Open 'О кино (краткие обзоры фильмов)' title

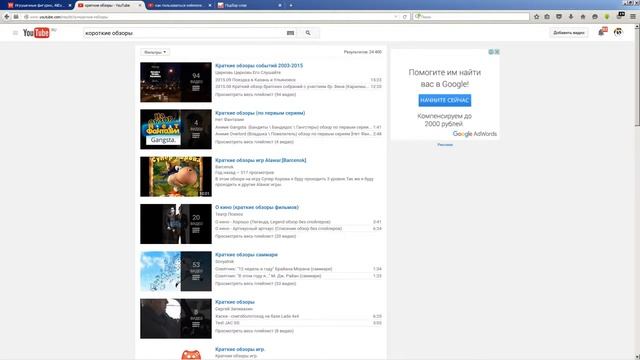pyautogui.click(x=257, y=207)
